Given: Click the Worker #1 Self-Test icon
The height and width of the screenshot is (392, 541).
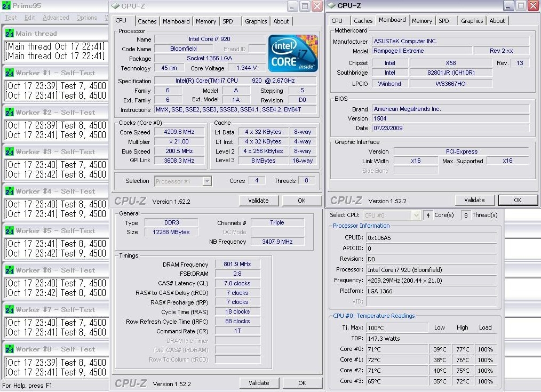Looking at the screenshot, I should [9, 73].
